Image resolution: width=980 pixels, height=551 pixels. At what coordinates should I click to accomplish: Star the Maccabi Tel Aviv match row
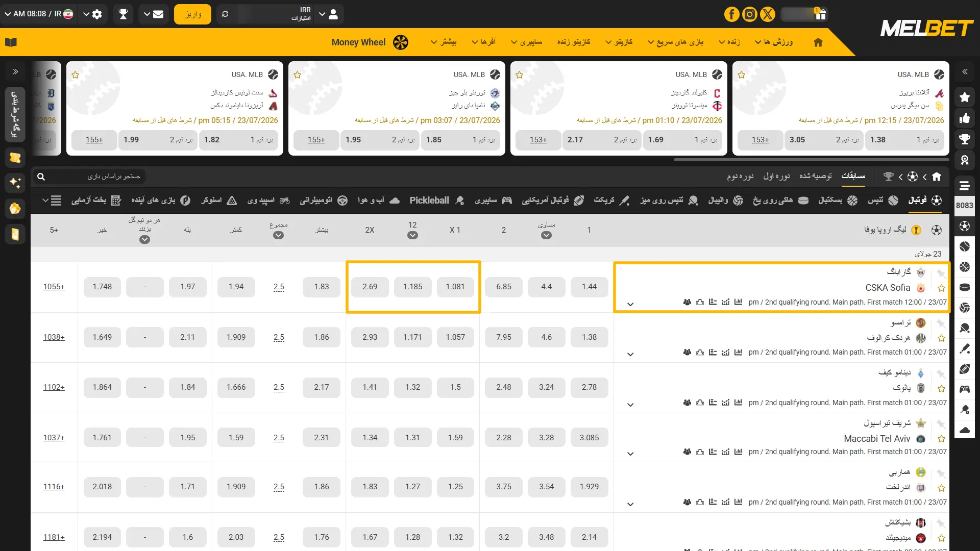point(942,439)
